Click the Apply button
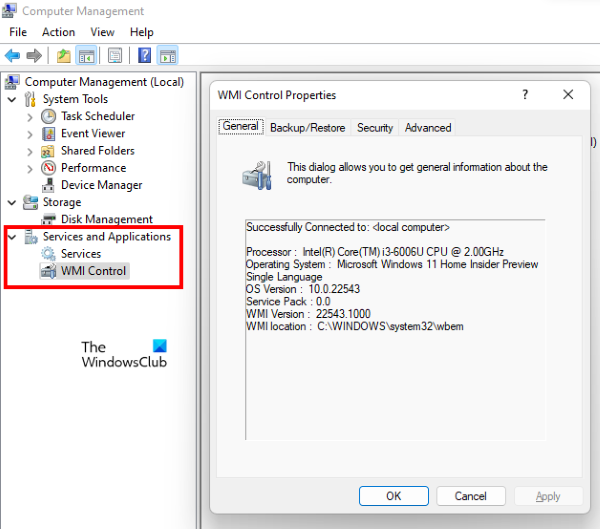Viewport: 600px width, 529px height. point(548,496)
